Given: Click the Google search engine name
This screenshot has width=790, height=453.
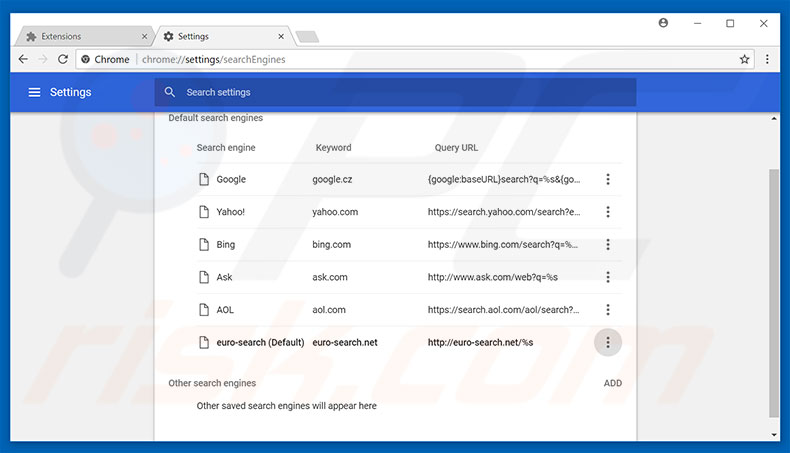Looking at the screenshot, I should [231, 179].
